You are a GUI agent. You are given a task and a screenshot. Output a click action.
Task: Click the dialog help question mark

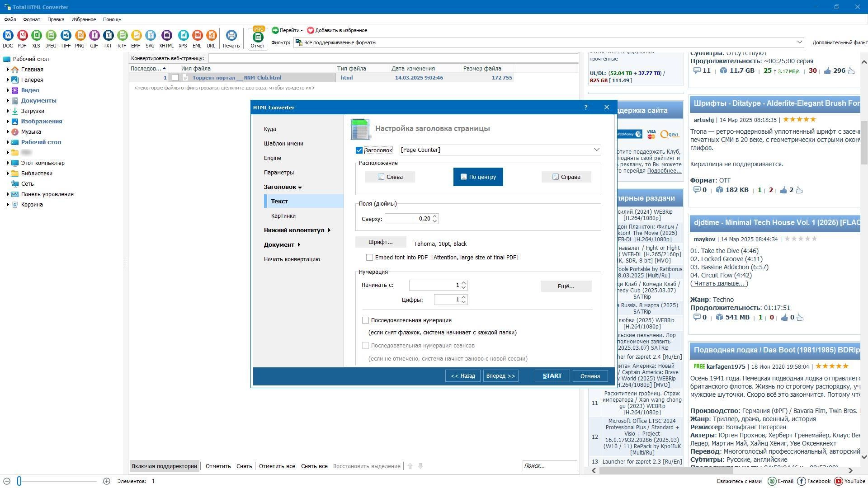coord(586,108)
